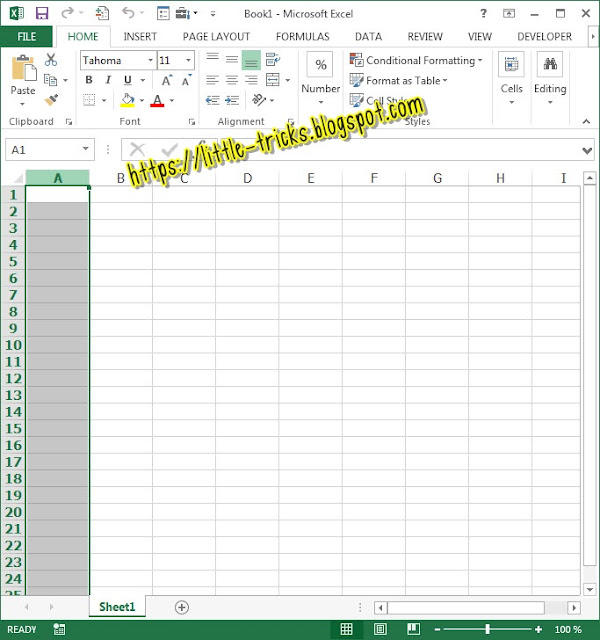The height and width of the screenshot is (640, 600).
Task: Switch to Page Break Preview view
Action: coord(413,629)
